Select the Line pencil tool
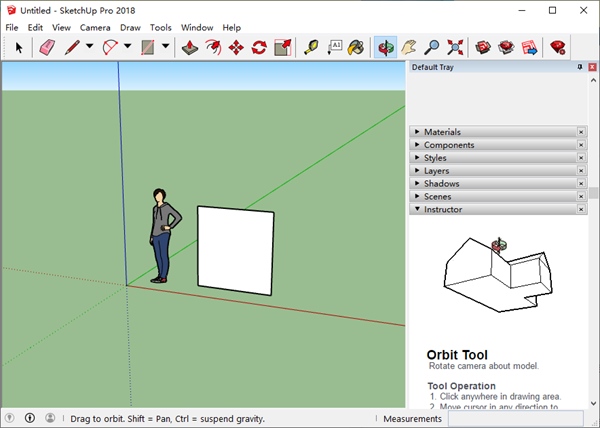This screenshot has width=600, height=428. (72, 48)
